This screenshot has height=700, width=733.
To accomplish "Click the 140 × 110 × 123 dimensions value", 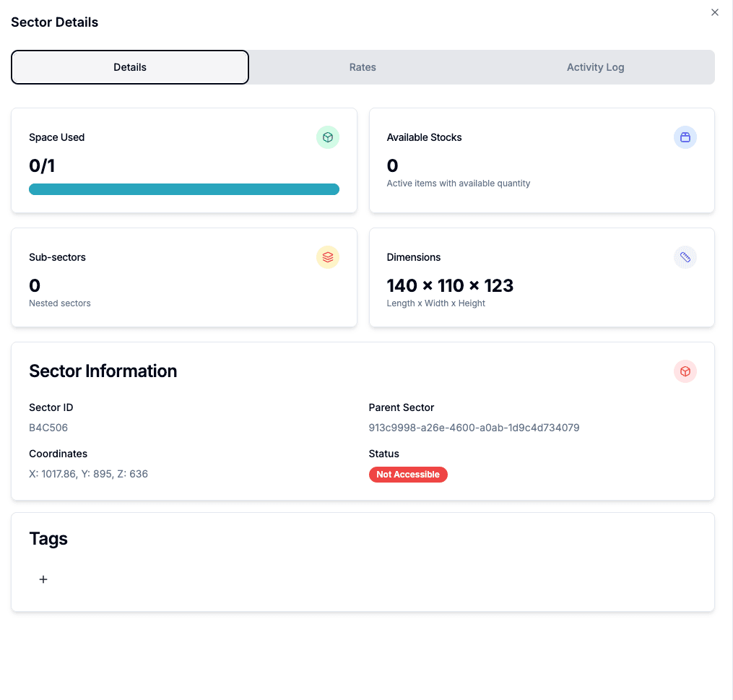I will [450, 285].
